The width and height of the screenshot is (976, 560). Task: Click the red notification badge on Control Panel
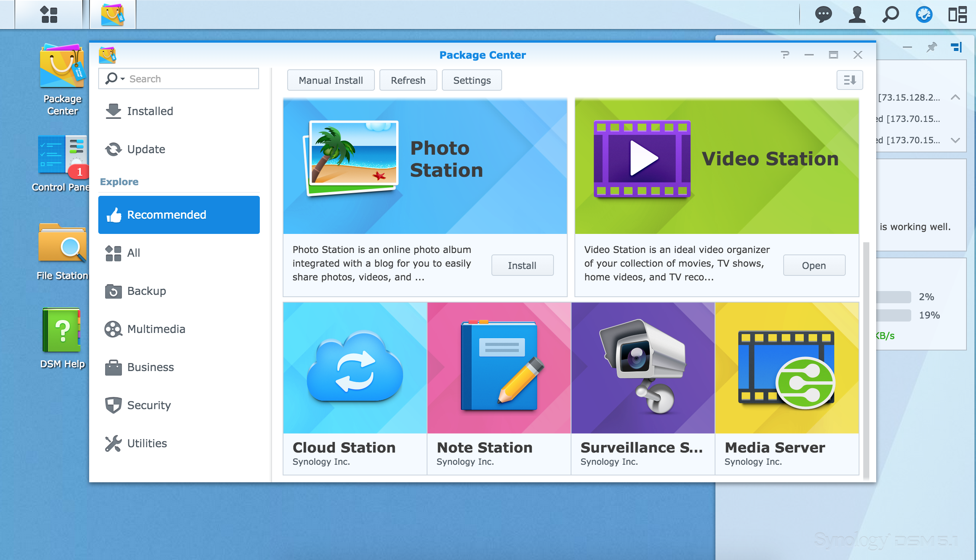(x=79, y=171)
